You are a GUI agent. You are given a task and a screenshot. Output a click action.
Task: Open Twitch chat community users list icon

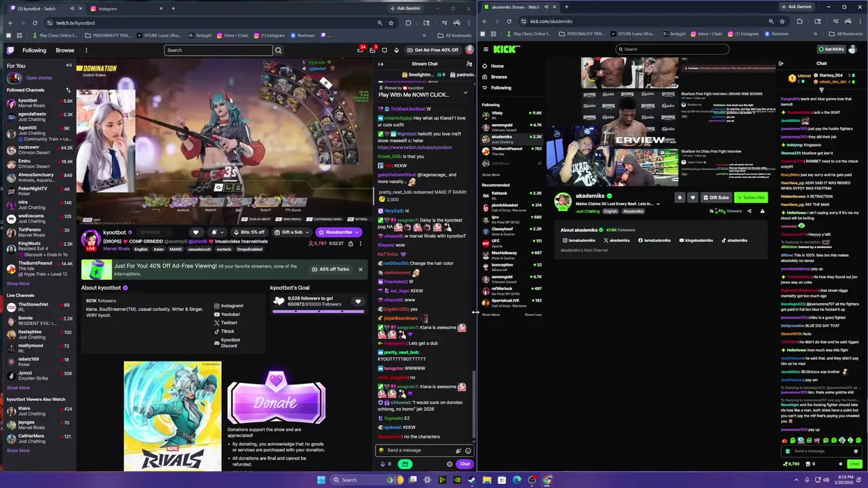coord(469,64)
